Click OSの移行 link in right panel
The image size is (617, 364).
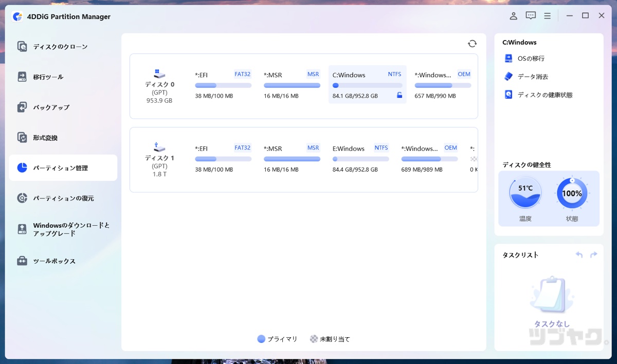531,59
